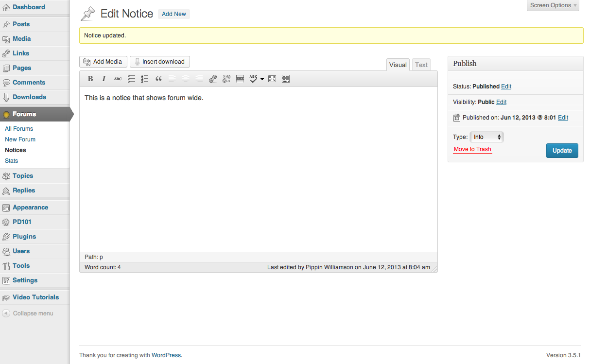
Task: Insert a bulleted unordered list
Action: tap(131, 79)
